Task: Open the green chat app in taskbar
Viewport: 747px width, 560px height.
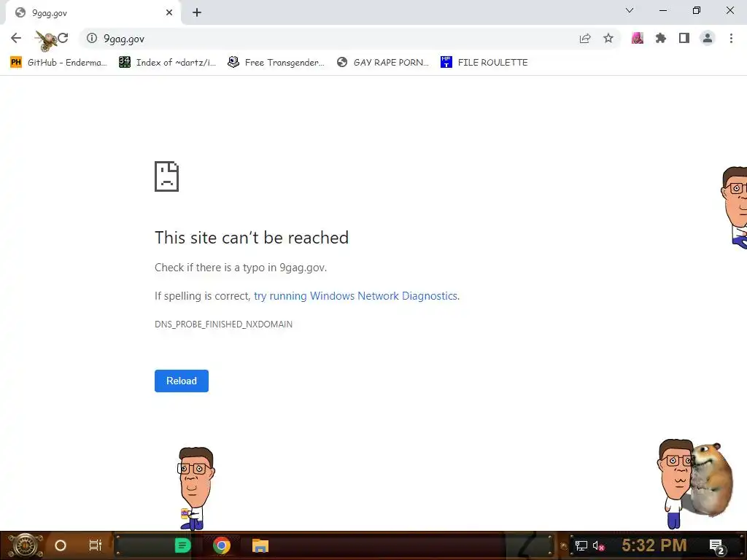Action: pyautogui.click(x=182, y=545)
